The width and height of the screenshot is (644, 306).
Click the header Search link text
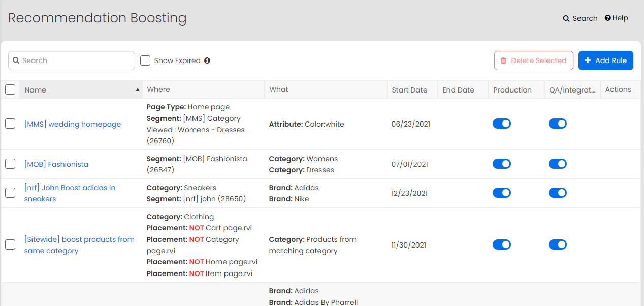pos(585,18)
